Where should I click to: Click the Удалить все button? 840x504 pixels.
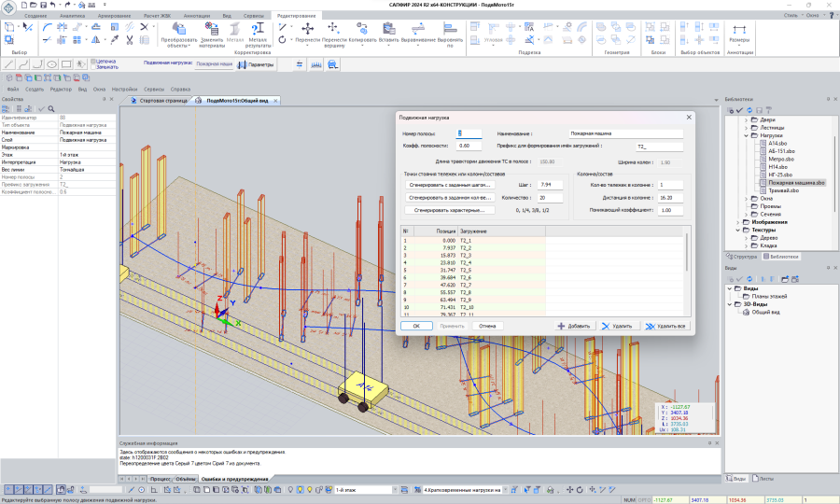point(669,327)
